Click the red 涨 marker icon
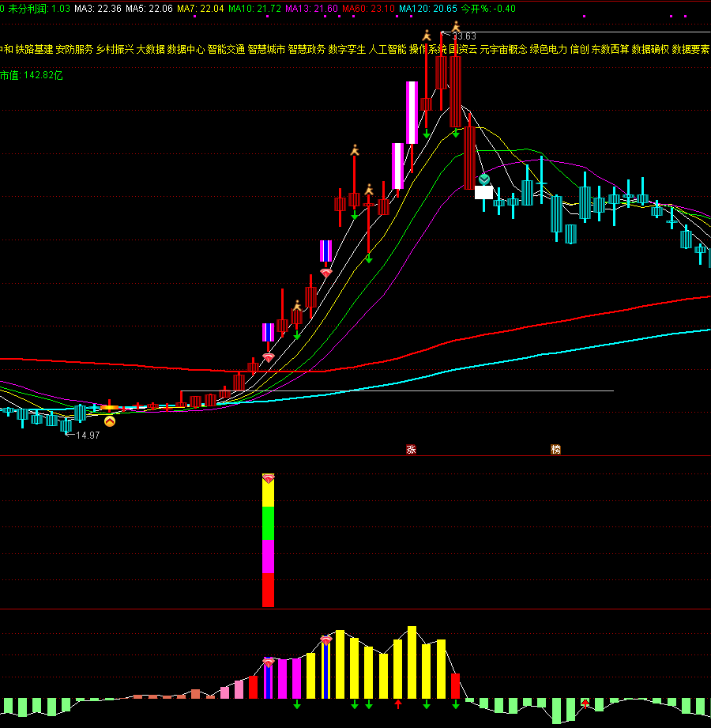Image resolution: width=711 pixels, height=728 pixels. [x=411, y=450]
